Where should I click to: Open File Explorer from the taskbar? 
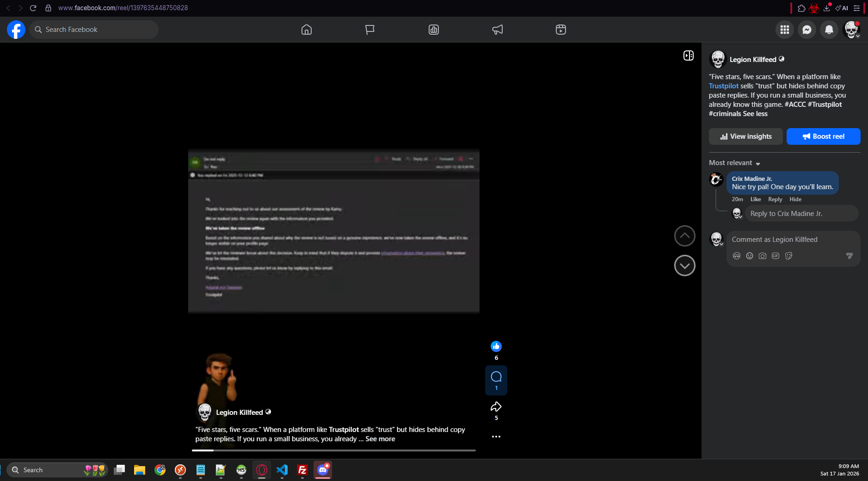point(140,470)
